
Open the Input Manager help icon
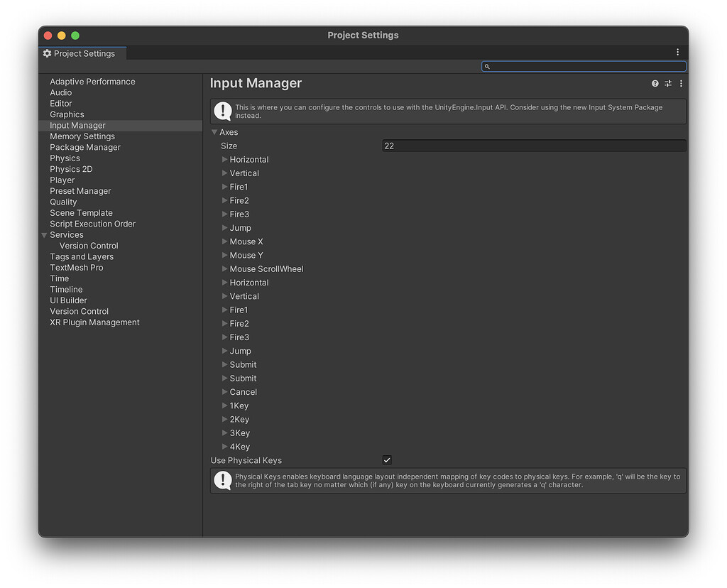655,83
